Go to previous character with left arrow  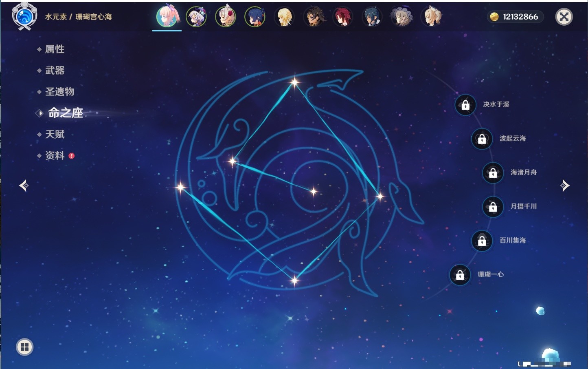[24, 186]
